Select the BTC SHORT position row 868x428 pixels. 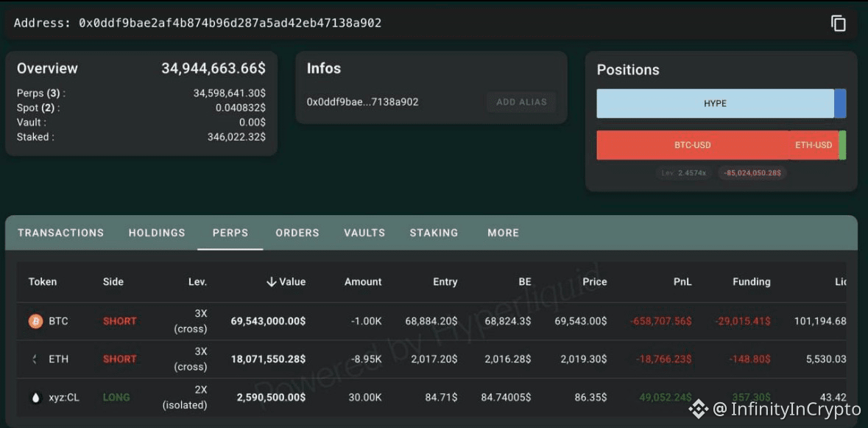[x=431, y=321]
